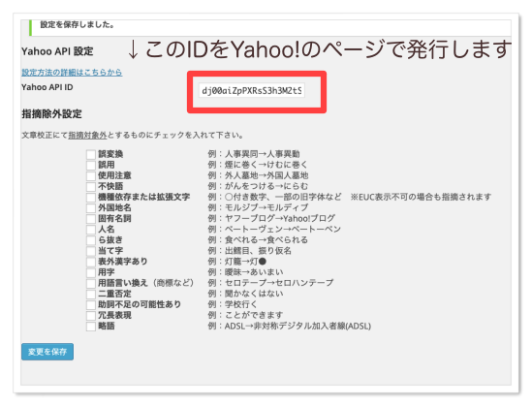The height and width of the screenshot is (406, 532).
Task: Select the 冗長表現 checkbox
Action: click(90, 316)
